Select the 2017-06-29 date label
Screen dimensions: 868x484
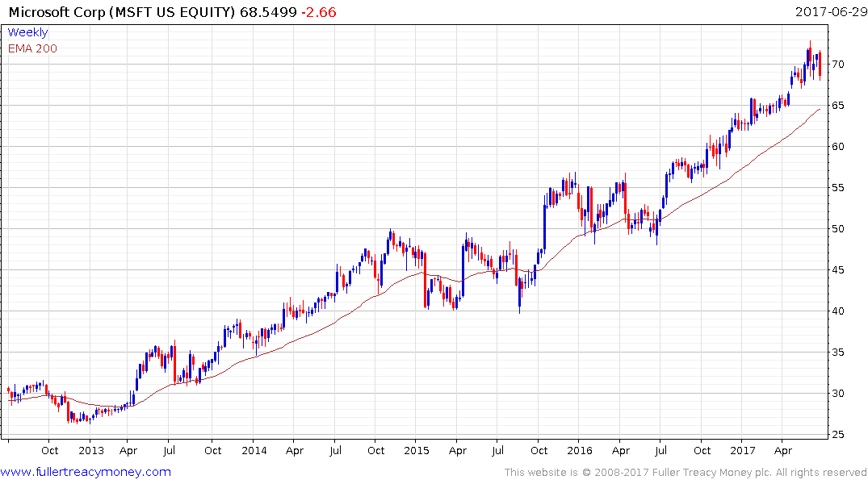click(x=831, y=11)
